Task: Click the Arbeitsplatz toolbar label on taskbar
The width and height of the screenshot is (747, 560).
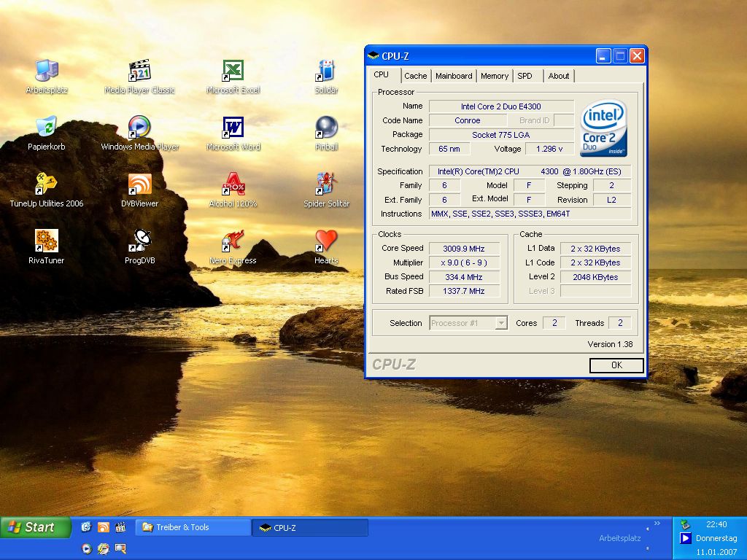Action: pyautogui.click(x=619, y=538)
